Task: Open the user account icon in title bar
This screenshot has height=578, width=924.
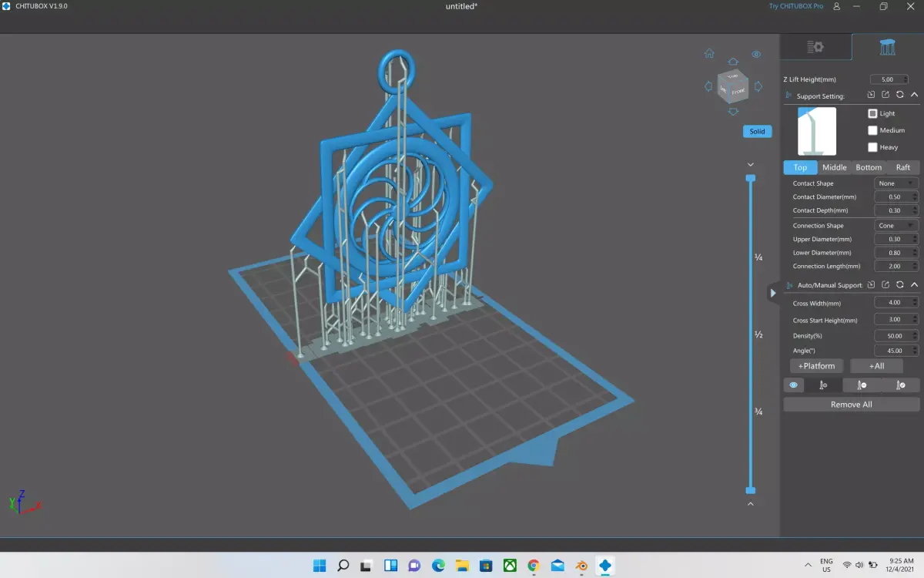Action: point(836,6)
